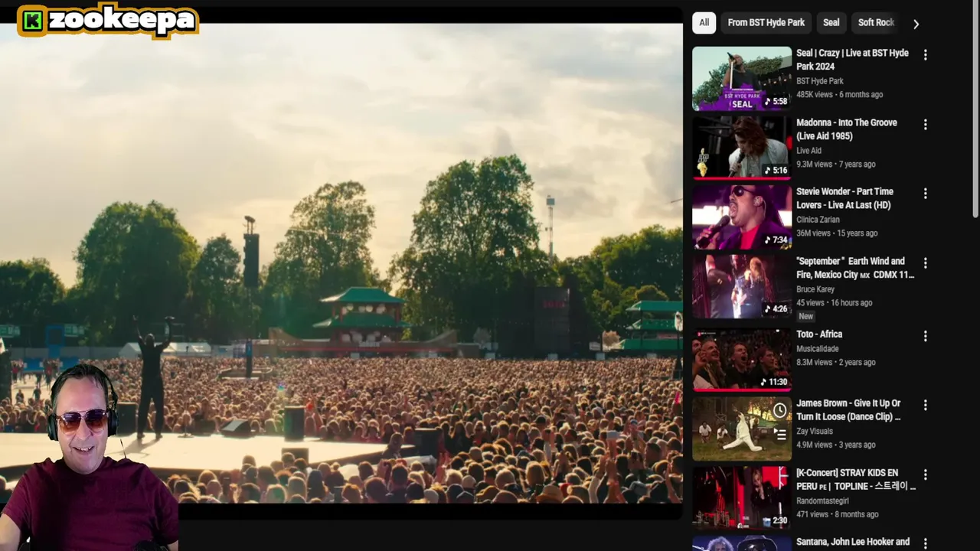
Task: Select the From BST Hyde Park chip
Action: 766,23
